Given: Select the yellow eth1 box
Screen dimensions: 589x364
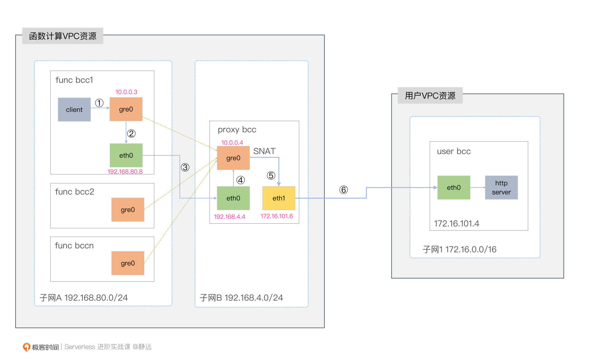Looking at the screenshot, I should click(279, 198).
